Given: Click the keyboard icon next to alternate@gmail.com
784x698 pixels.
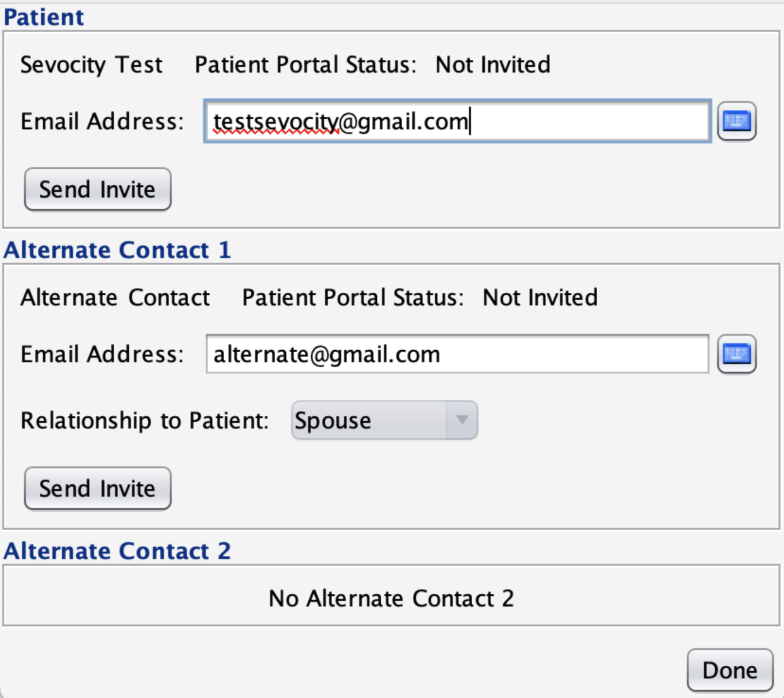Looking at the screenshot, I should point(736,354).
